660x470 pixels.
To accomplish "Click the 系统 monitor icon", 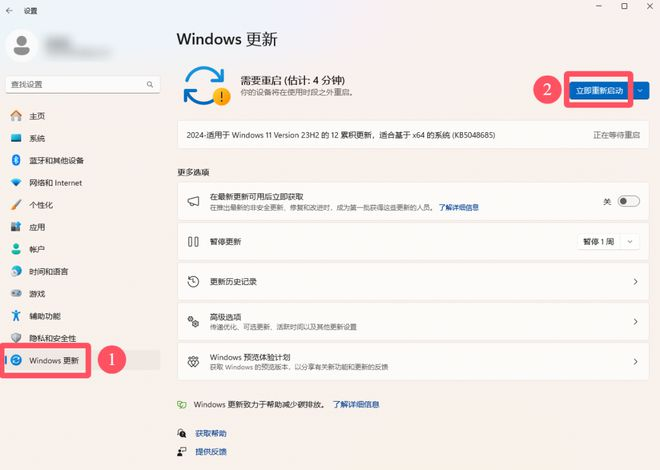I will (x=16, y=138).
